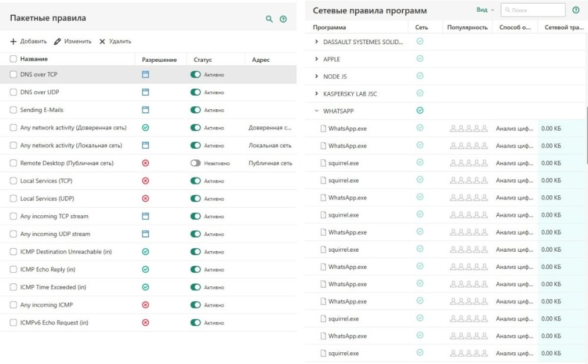Sort rules by Разрешение column header
Screen dimensions: 588x364
coord(159,59)
